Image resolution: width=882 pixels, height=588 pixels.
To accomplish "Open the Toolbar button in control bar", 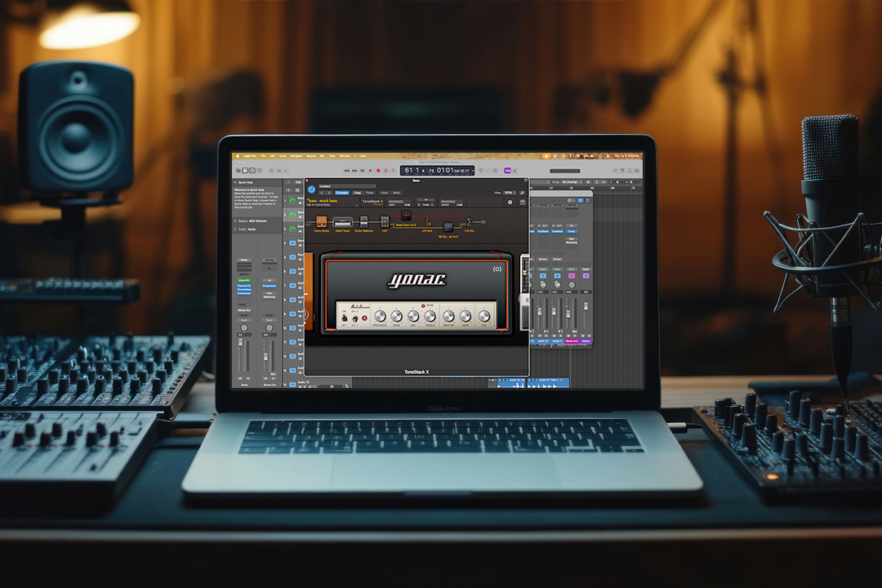I will [x=260, y=171].
